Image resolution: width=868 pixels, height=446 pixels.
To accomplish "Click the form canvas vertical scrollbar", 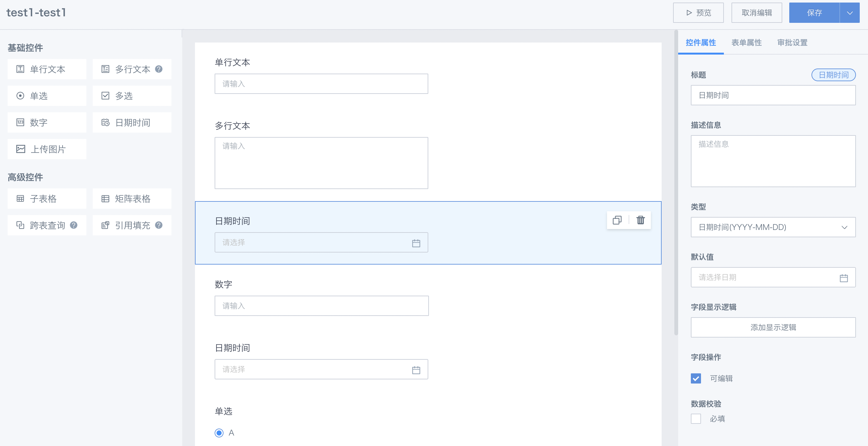I will pos(676,183).
